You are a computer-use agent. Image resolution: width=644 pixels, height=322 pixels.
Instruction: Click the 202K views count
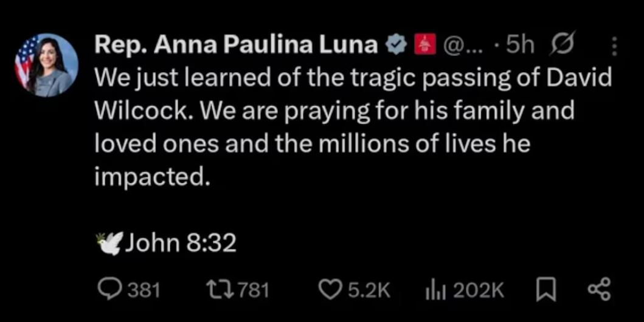[x=479, y=290]
